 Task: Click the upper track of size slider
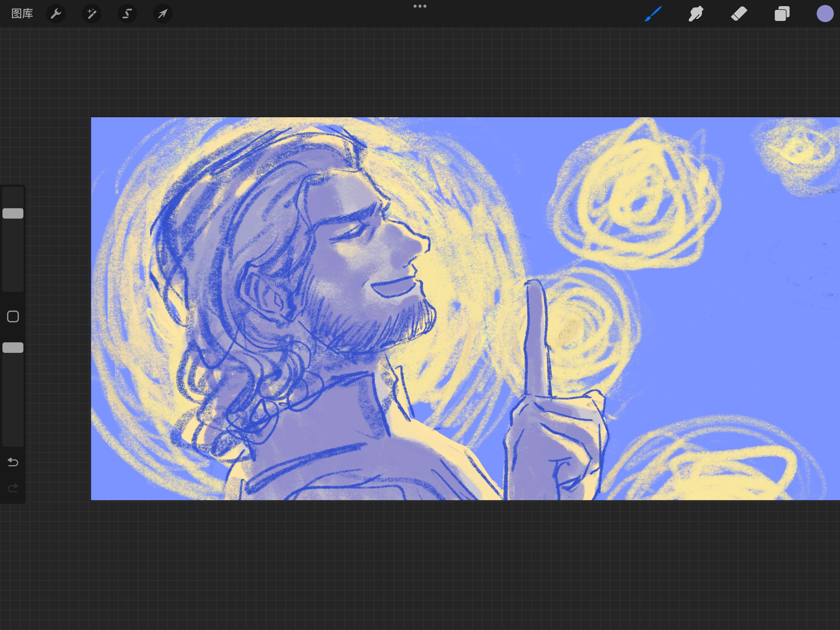click(13, 197)
